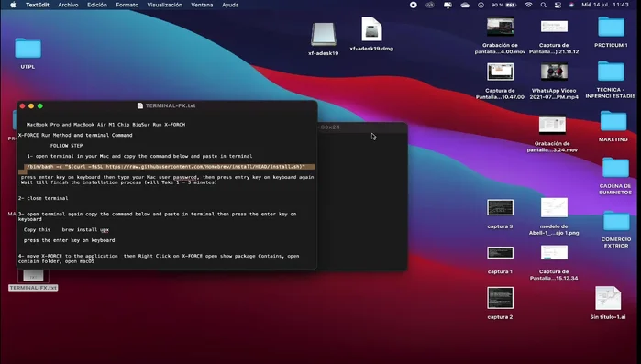Zoom the TERMINAL-FX.txt window with green button

[40, 105]
